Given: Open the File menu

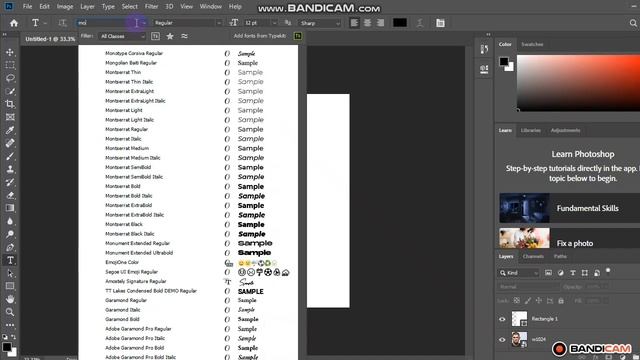Looking at the screenshot, I should (27, 7).
